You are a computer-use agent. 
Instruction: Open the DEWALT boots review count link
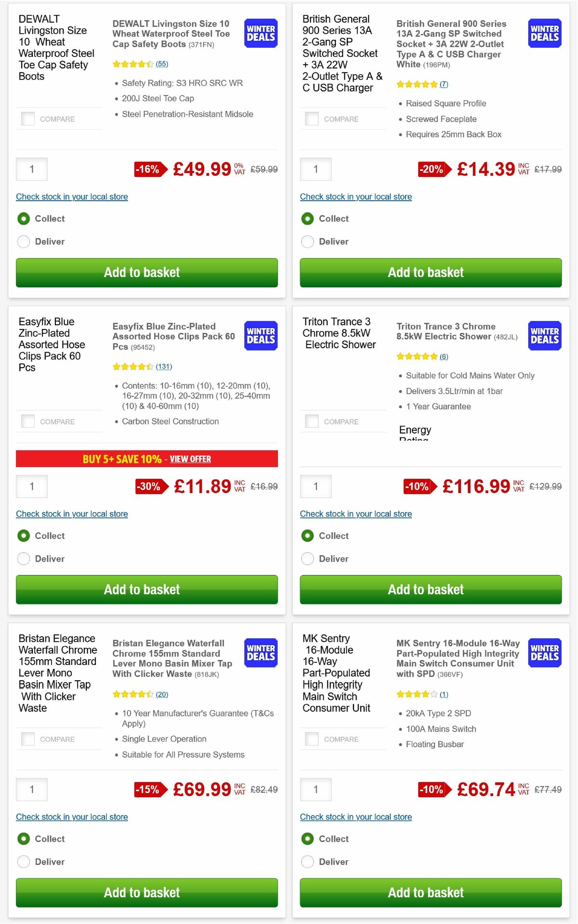162,64
